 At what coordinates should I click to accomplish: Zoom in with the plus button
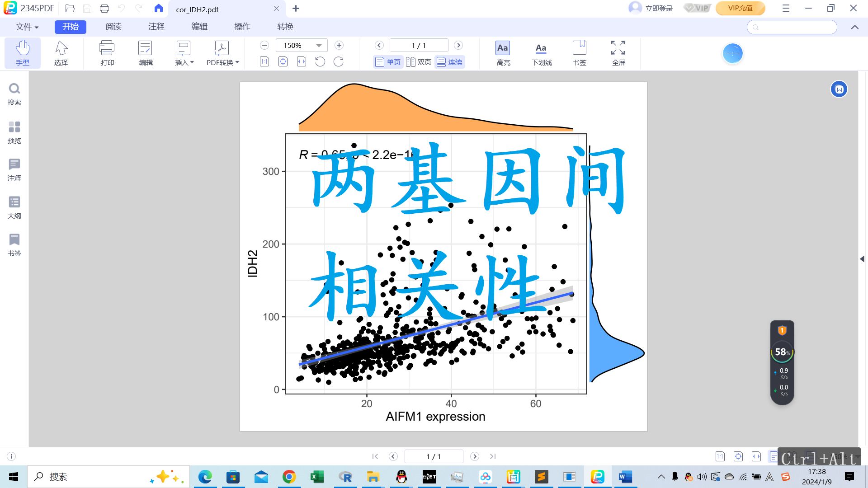click(339, 45)
